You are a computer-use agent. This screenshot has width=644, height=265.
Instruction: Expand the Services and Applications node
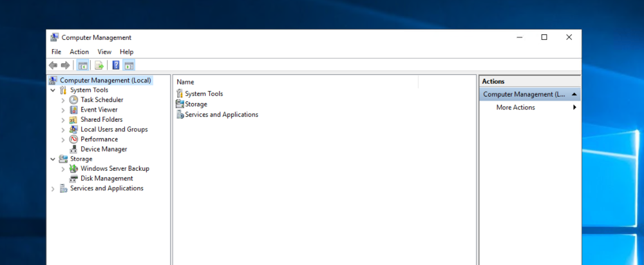[x=53, y=188]
